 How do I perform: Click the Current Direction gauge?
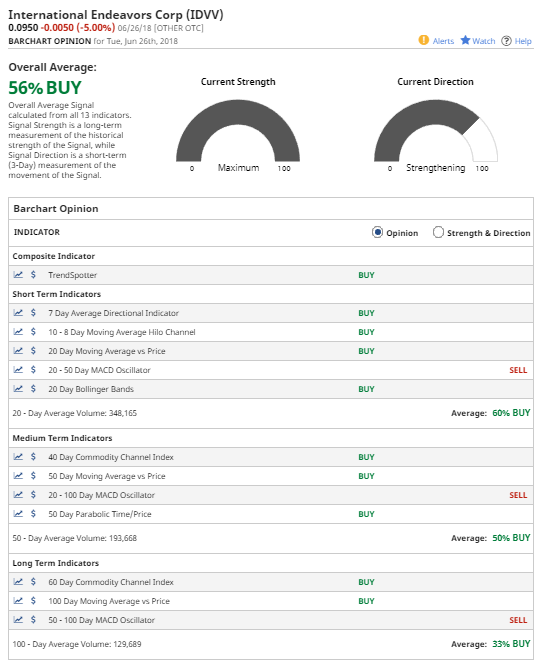pos(436,131)
